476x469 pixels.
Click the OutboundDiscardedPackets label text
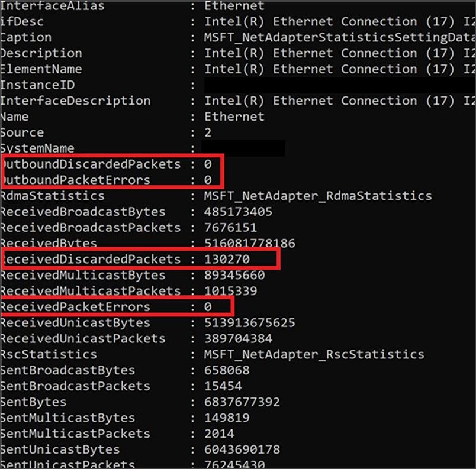click(91, 164)
